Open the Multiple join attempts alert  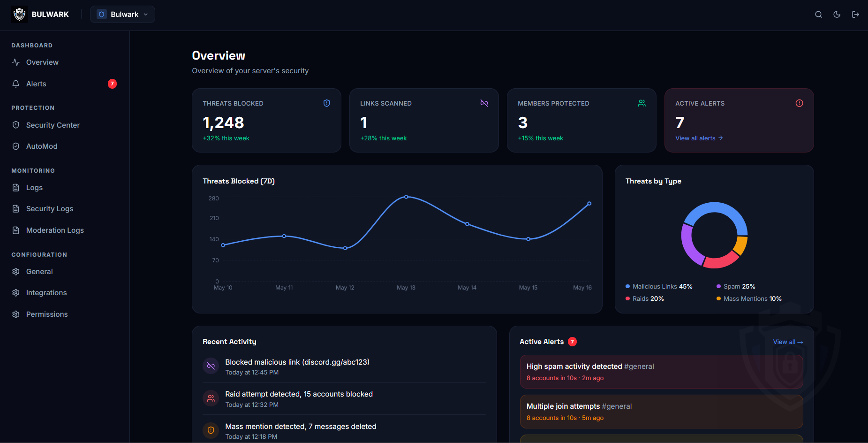click(x=662, y=412)
